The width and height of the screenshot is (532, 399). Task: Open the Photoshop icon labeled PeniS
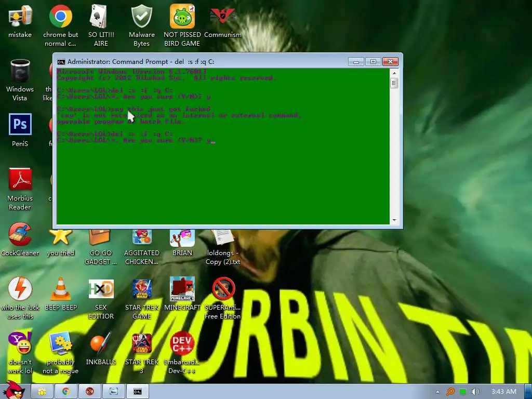20,130
